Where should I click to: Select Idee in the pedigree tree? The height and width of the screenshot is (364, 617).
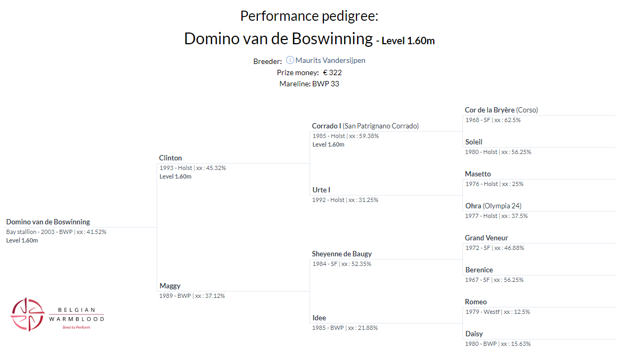click(x=319, y=318)
